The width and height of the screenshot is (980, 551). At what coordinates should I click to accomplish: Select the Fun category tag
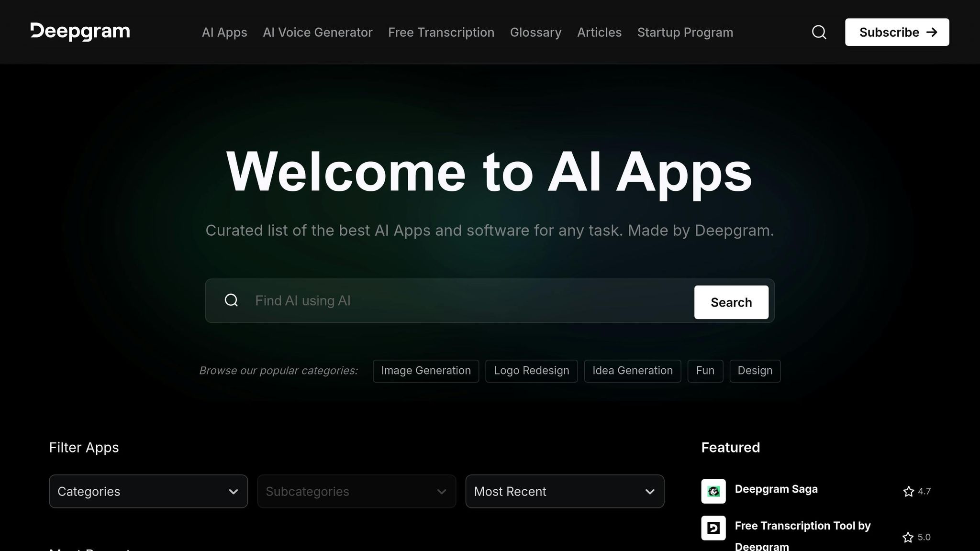pos(705,371)
